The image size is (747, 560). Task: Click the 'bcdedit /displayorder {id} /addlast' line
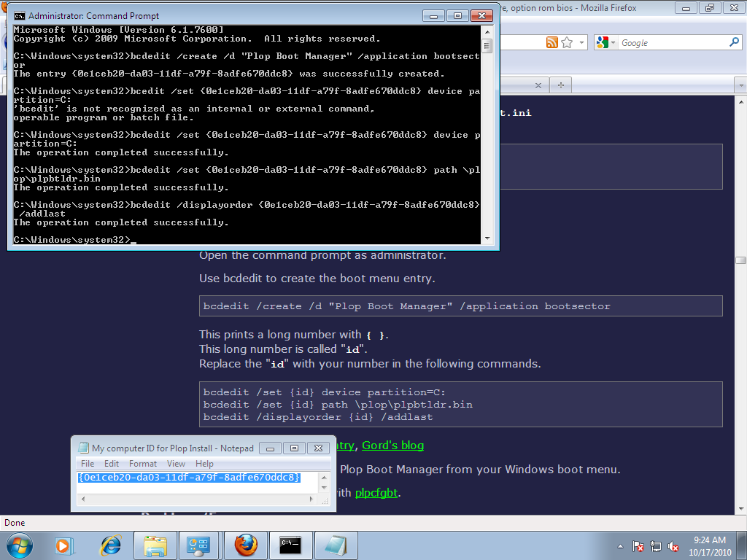click(318, 416)
